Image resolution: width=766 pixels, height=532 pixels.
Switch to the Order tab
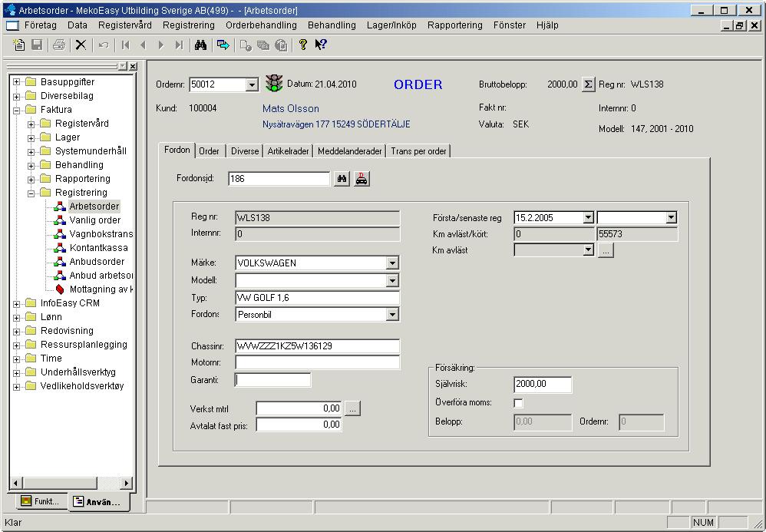pyautogui.click(x=209, y=151)
